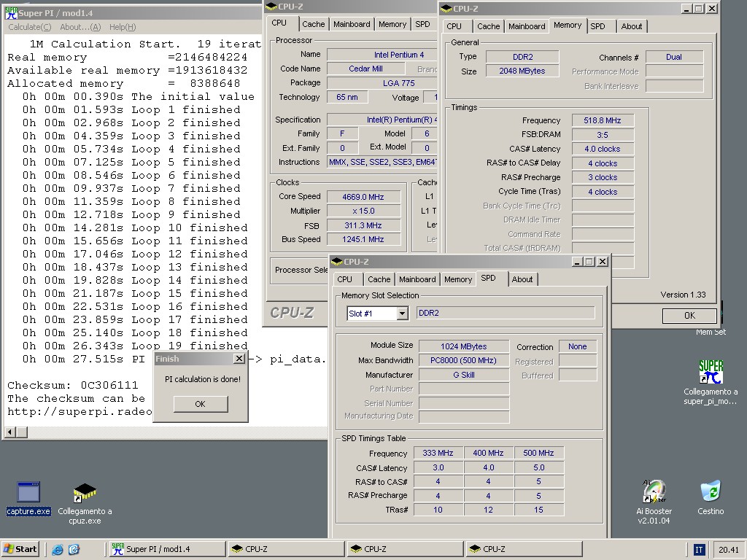The height and width of the screenshot is (560, 747).
Task: Click the Correction None field
Action: [x=578, y=346]
